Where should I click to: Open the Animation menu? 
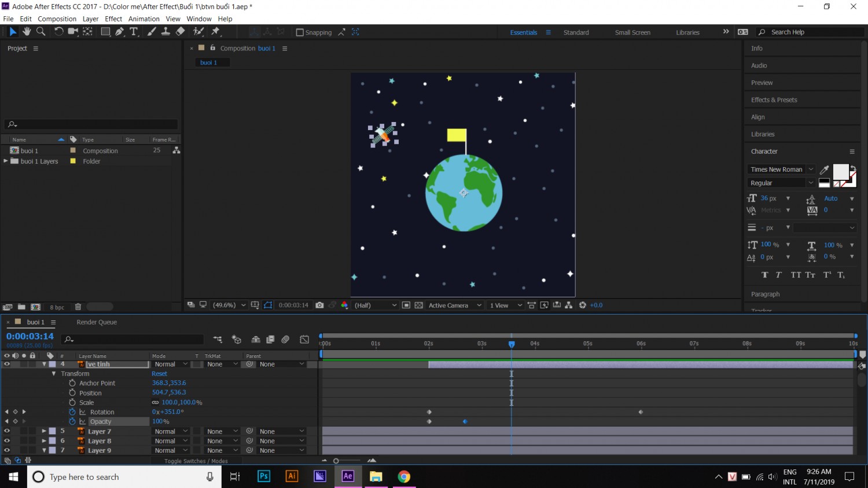point(144,19)
